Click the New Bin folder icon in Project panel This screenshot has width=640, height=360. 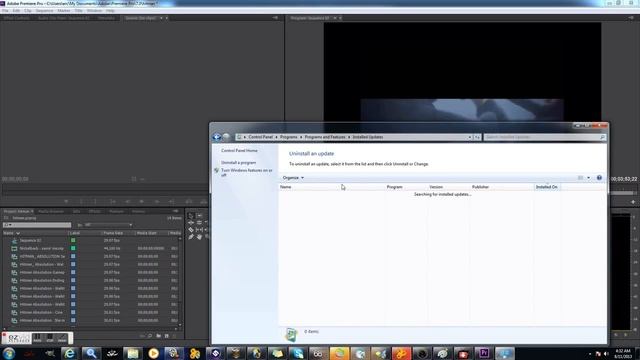pos(158,336)
